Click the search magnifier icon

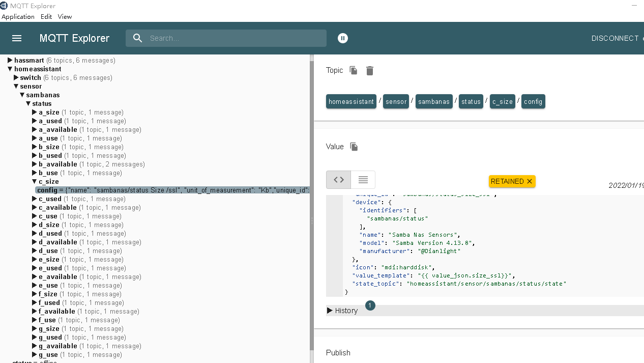click(x=137, y=38)
